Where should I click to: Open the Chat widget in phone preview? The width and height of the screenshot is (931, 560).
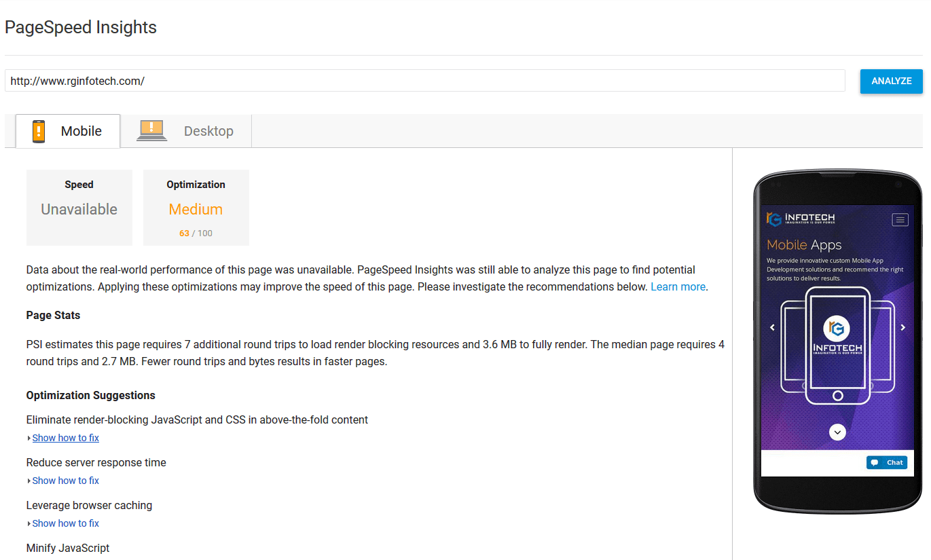click(x=887, y=462)
